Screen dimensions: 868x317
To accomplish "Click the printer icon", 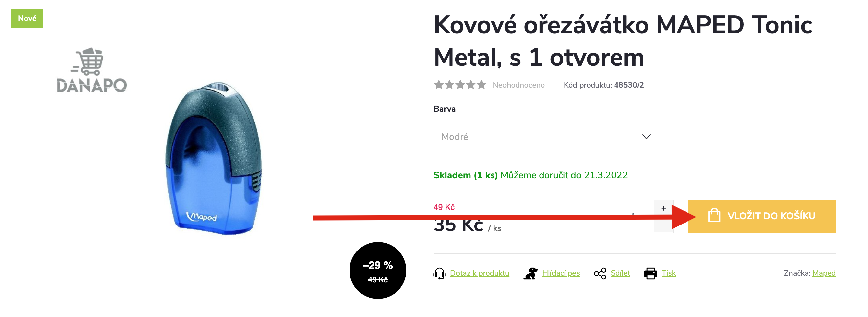I will 650,273.
